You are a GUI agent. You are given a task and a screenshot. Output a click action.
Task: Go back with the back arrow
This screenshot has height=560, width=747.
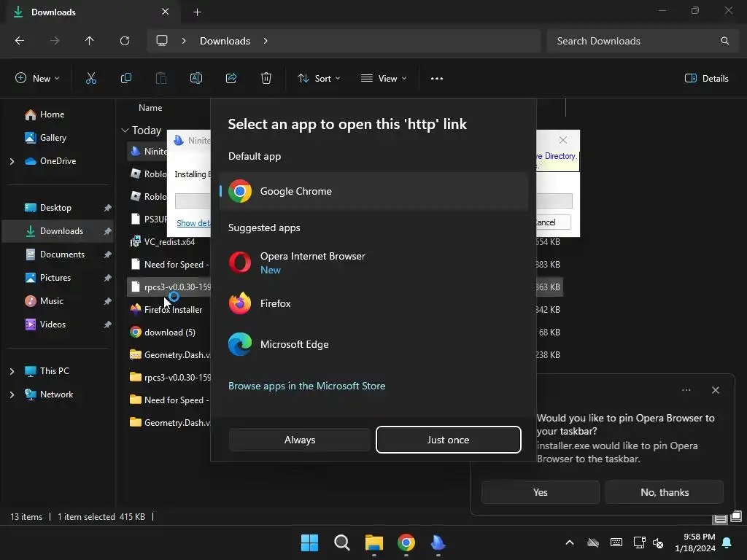tap(20, 41)
